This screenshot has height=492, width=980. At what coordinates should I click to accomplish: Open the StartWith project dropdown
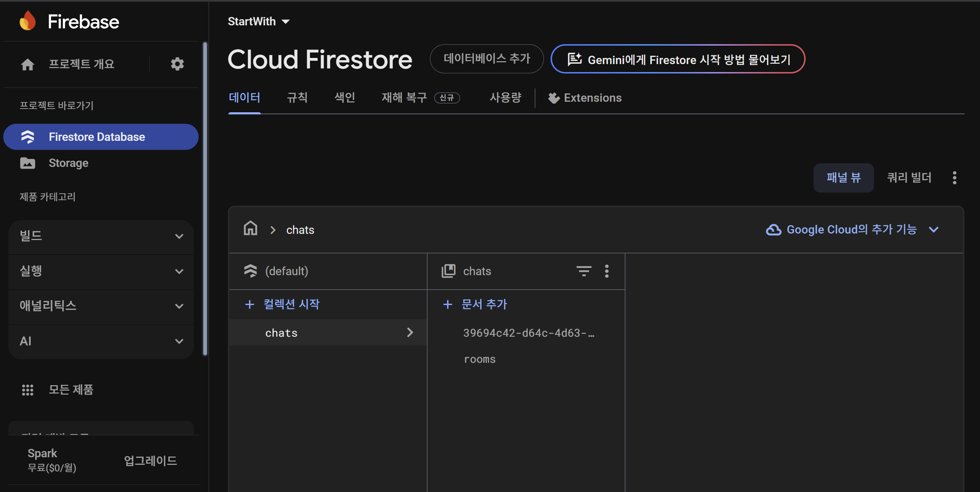259,22
